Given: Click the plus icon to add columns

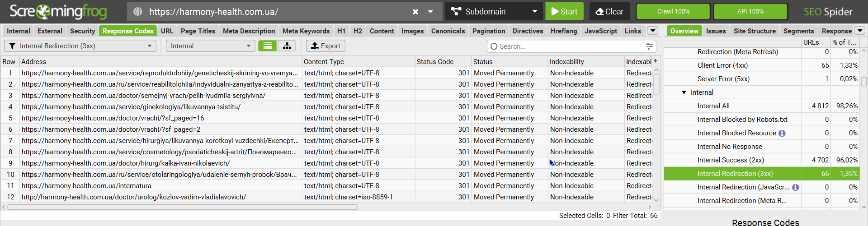Looking at the screenshot, I should (x=656, y=61).
